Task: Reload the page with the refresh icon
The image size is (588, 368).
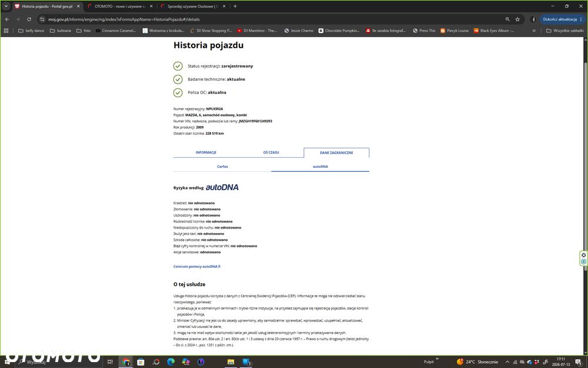Action: tap(29, 19)
